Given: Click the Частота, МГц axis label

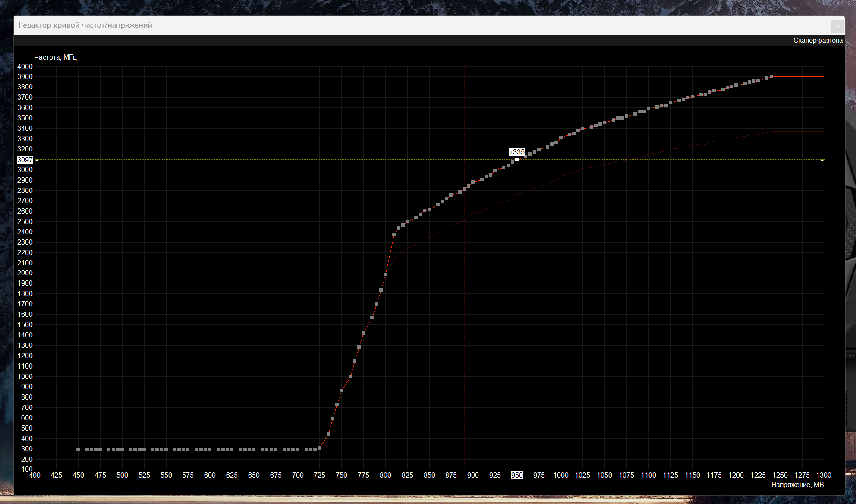Looking at the screenshot, I should [55, 57].
